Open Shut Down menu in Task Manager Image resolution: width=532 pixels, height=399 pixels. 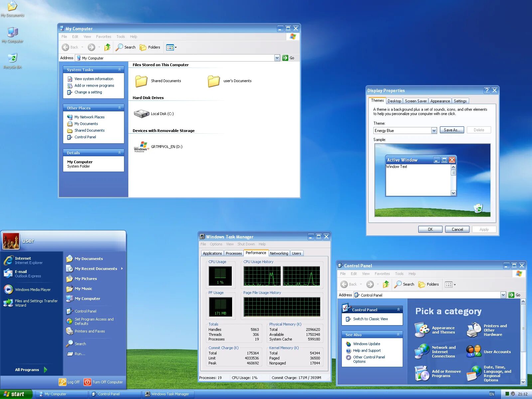click(x=246, y=244)
